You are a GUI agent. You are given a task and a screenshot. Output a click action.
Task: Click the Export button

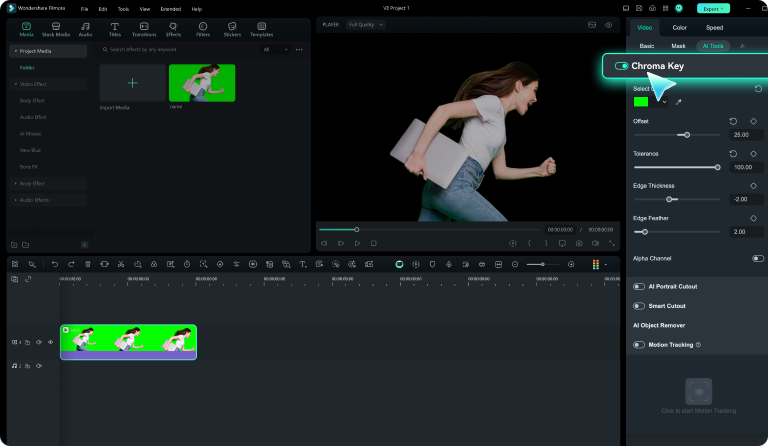(711, 8)
